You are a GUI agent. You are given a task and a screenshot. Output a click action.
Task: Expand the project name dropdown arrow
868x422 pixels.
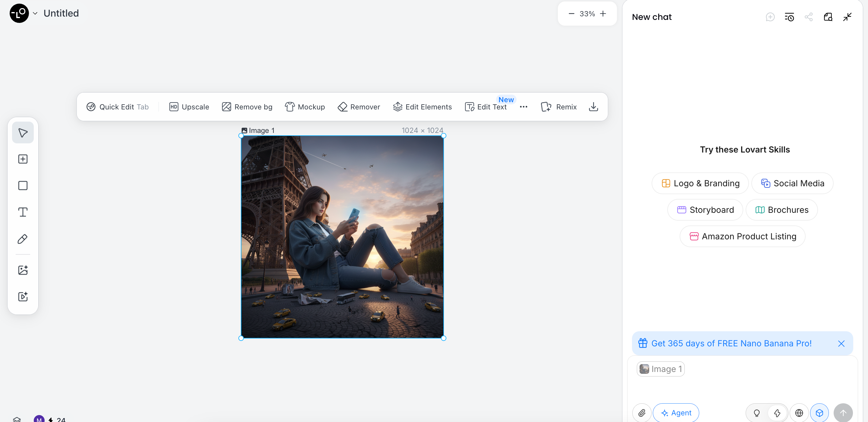[35, 13]
